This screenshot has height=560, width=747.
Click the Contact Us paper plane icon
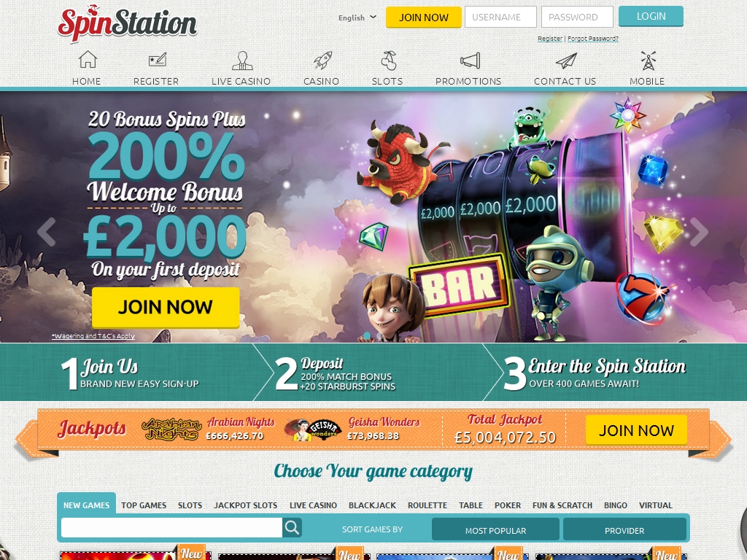pos(565,60)
